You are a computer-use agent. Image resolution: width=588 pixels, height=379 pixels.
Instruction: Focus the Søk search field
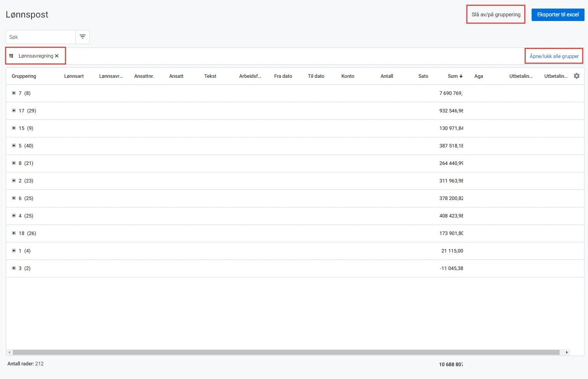click(41, 37)
